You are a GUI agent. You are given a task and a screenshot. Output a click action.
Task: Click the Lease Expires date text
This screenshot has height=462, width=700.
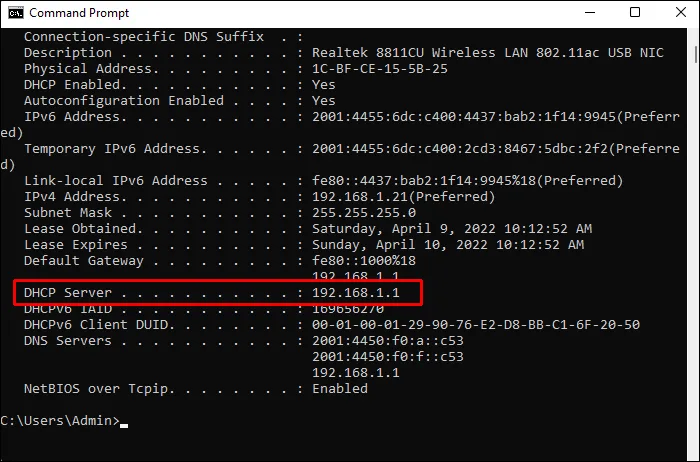tap(448, 245)
